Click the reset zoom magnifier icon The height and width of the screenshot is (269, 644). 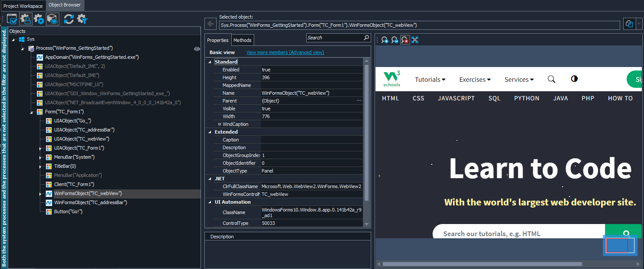coord(405,40)
